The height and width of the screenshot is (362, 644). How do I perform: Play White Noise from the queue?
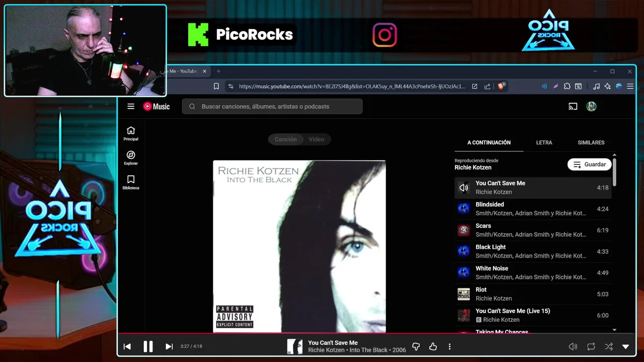533,273
